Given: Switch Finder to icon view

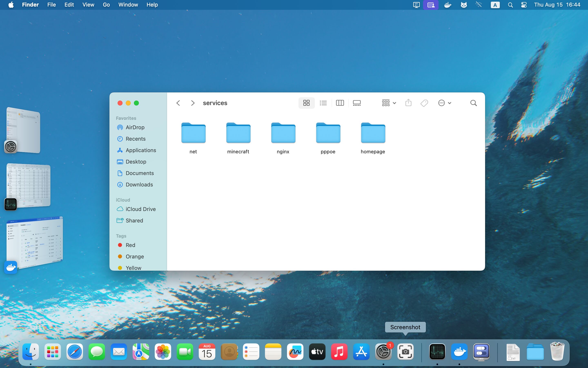Looking at the screenshot, I should tap(306, 103).
